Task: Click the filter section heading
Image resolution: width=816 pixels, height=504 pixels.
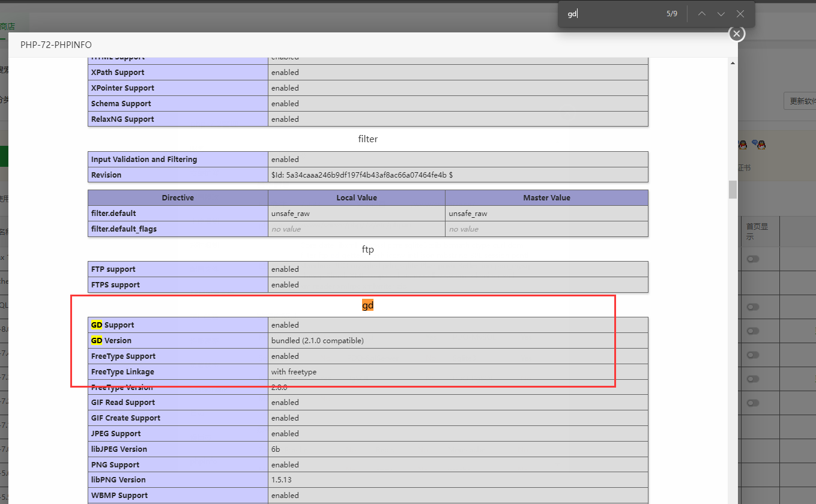Action: pyautogui.click(x=367, y=139)
